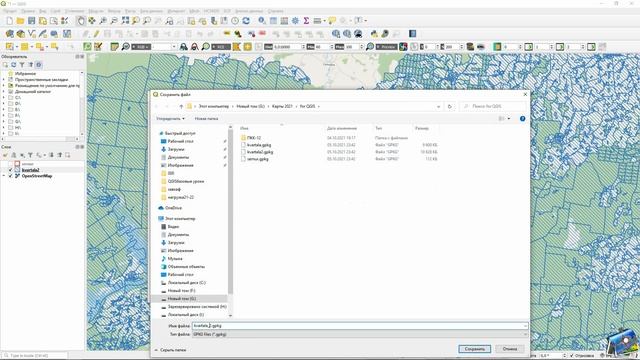Image resolution: width=640 pixels, height=360 pixels.
Task: Open the Python Console icon
Action: click(x=374, y=34)
